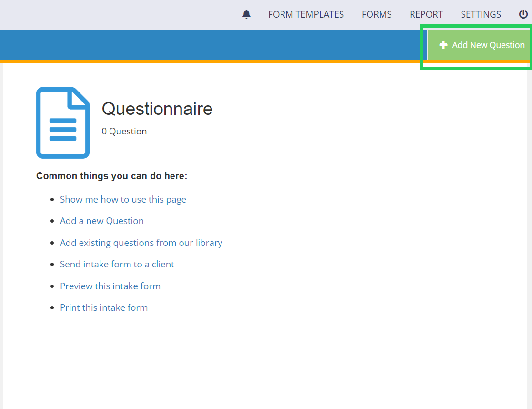Open "Preview this intake form" link

(110, 286)
